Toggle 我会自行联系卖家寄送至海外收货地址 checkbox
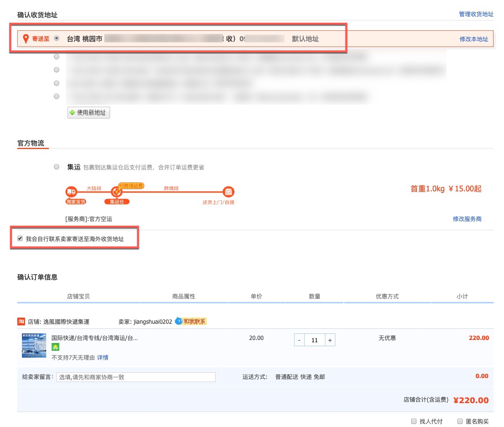This screenshot has width=504, height=427. pos(20,238)
